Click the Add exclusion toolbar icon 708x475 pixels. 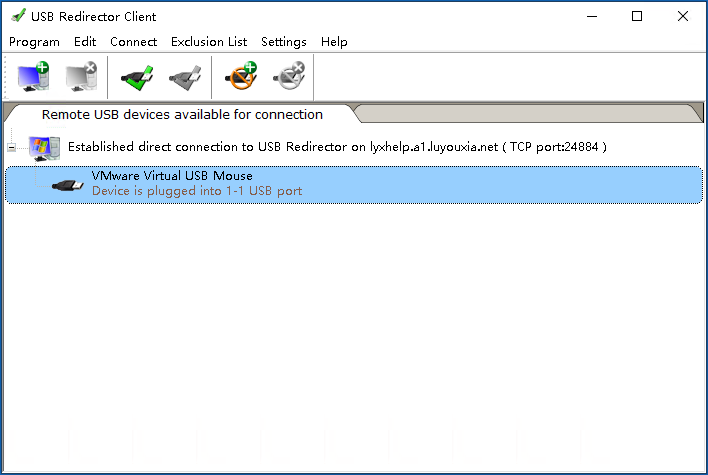[x=241, y=76]
